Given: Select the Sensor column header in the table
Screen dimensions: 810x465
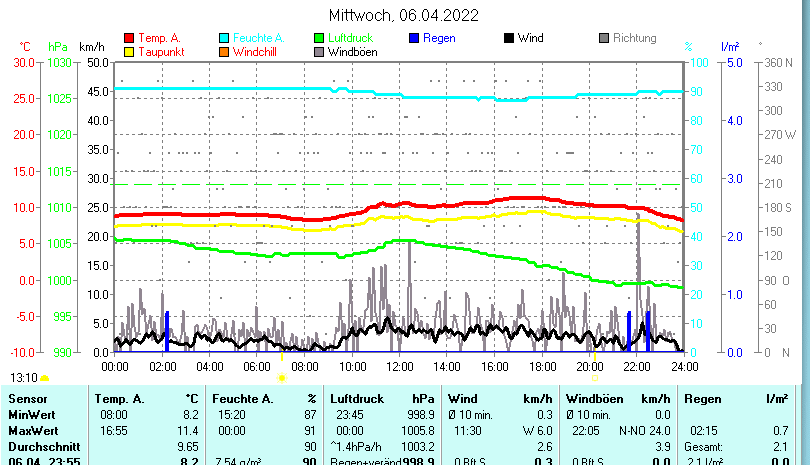Looking at the screenshot, I should tap(27, 399).
